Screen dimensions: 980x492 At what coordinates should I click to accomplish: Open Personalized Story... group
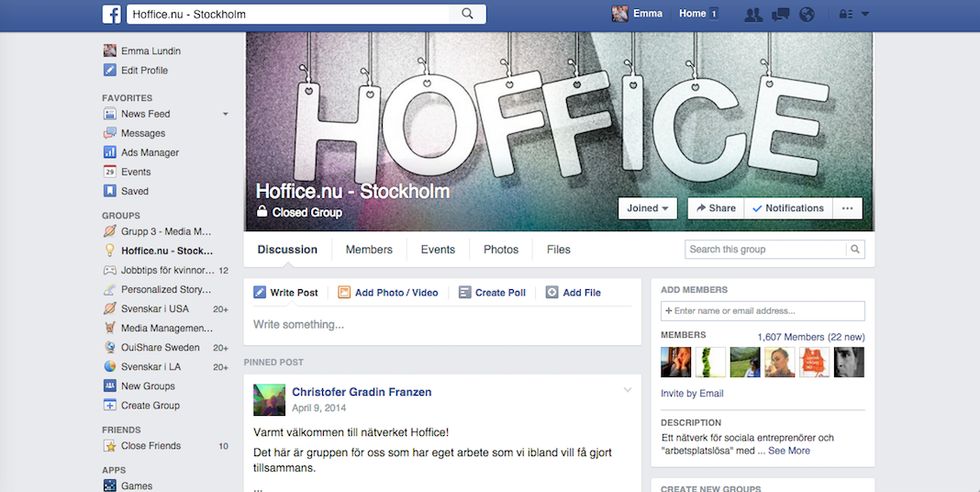[166, 289]
